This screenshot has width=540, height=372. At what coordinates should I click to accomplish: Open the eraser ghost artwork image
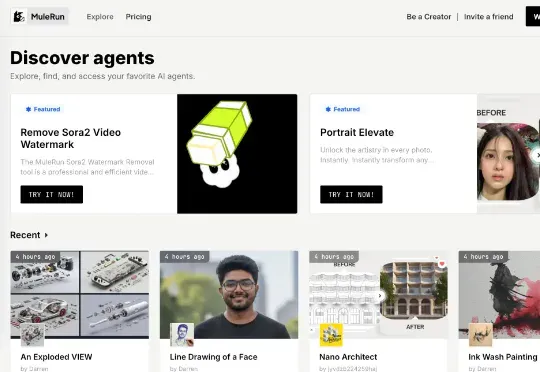pyautogui.click(x=237, y=154)
